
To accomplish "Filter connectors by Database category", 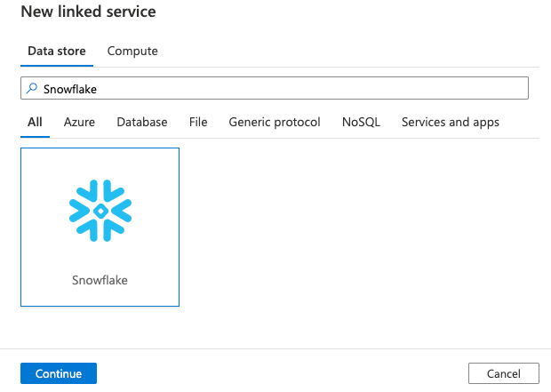I will 142,122.
